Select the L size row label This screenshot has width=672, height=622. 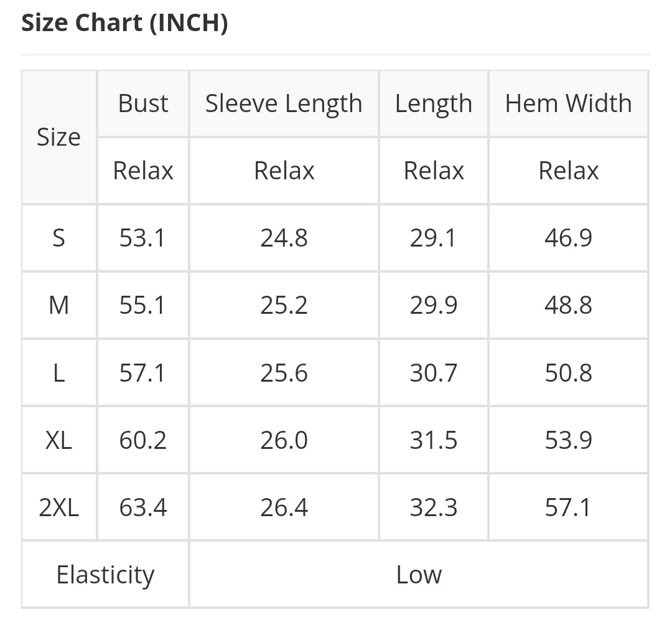[x=59, y=373]
